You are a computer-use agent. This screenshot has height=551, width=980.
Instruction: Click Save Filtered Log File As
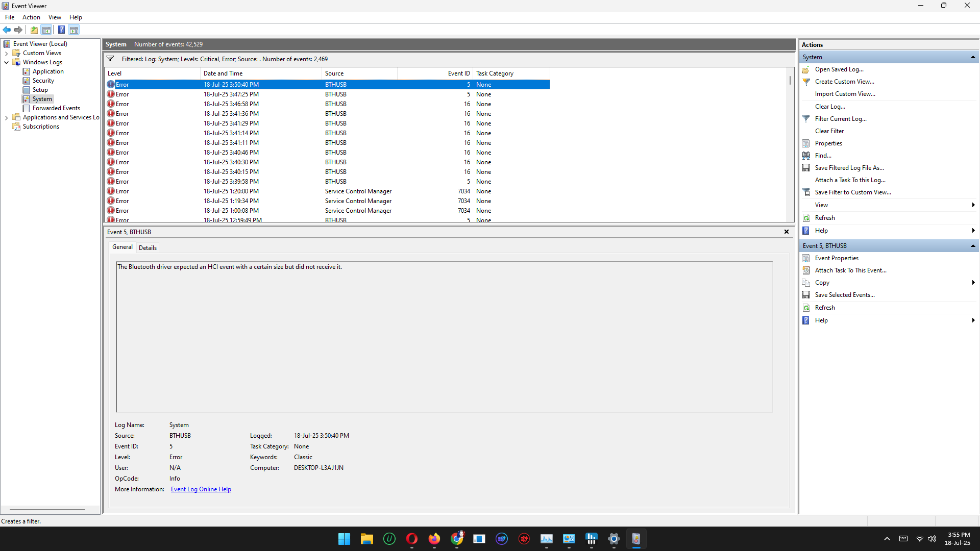pos(849,168)
